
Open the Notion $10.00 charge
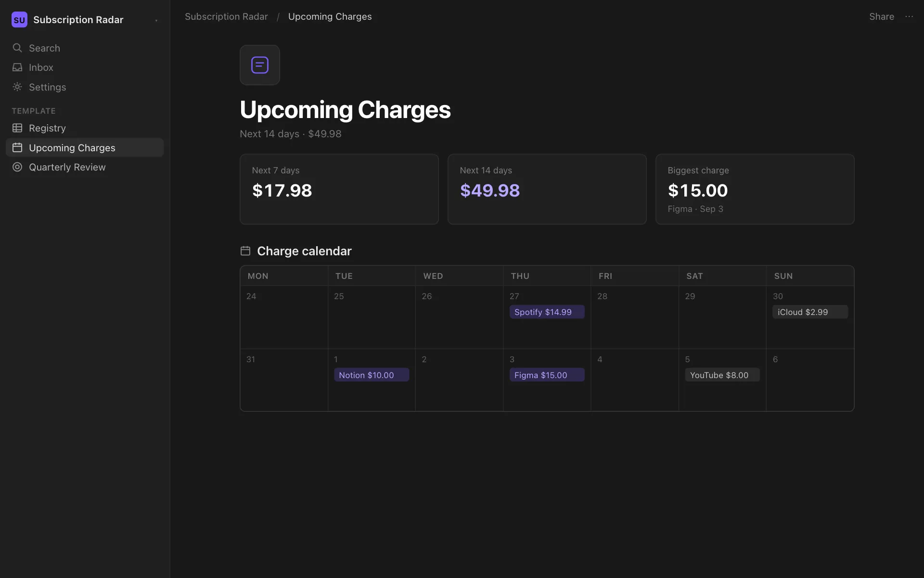pyautogui.click(x=372, y=375)
